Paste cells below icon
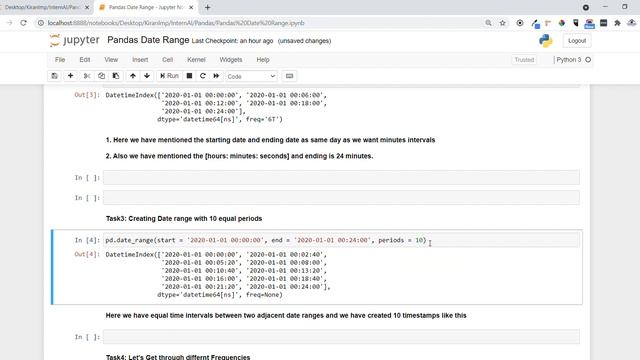The height and width of the screenshot is (360, 640). point(116,76)
